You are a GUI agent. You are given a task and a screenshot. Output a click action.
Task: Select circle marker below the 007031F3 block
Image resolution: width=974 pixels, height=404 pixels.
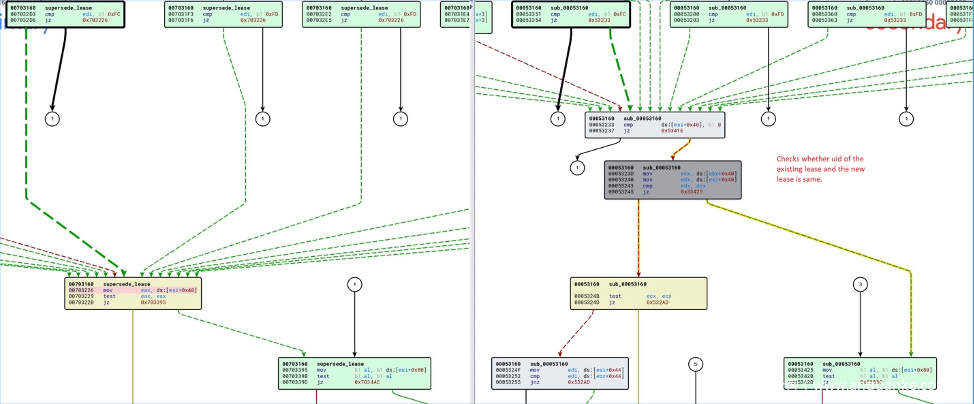pos(263,119)
